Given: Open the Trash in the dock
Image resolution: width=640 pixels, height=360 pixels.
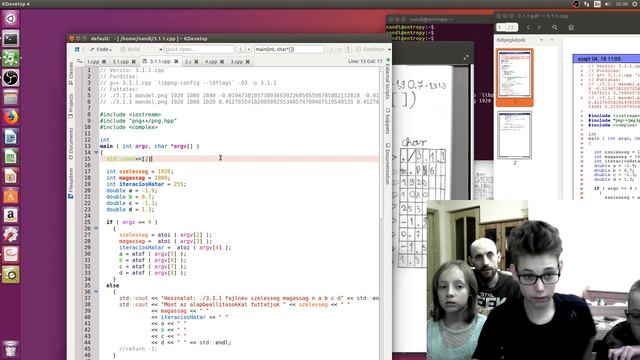Looking at the screenshot, I should (11, 349).
